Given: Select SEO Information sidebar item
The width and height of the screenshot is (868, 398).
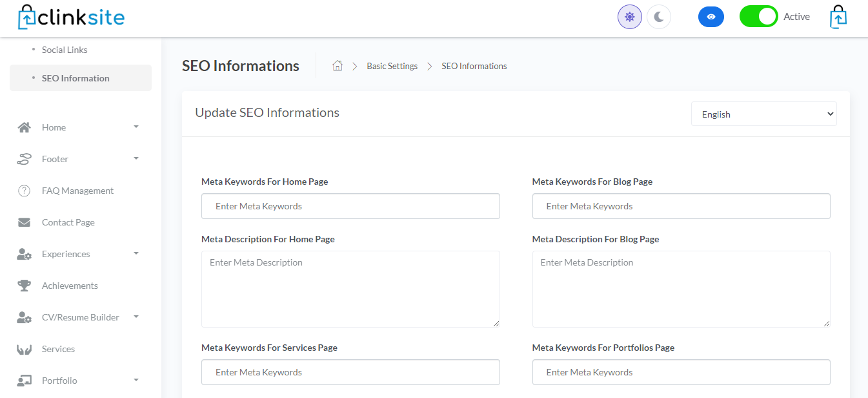Looking at the screenshot, I should click(76, 78).
